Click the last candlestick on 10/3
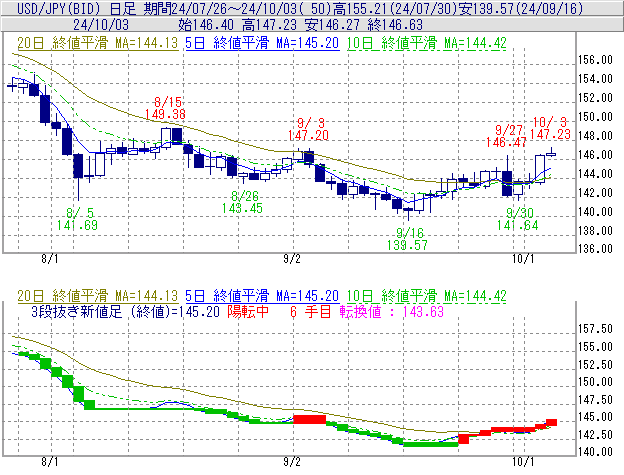Screen dimensions: 624x475 click(551, 154)
